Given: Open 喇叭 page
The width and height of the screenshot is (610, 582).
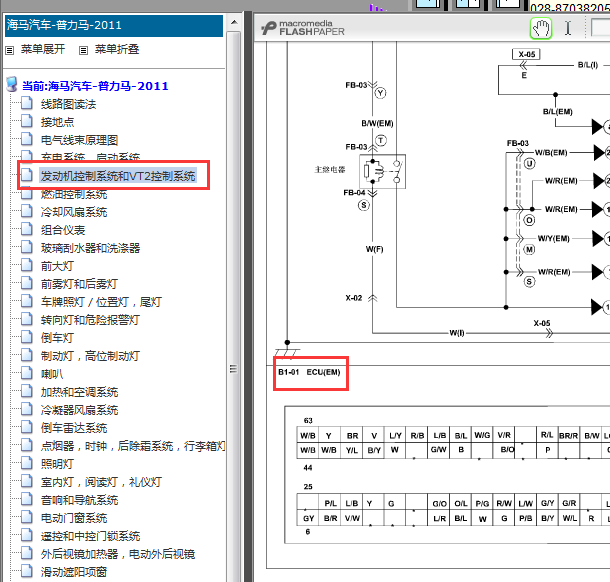Looking at the screenshot, I should [52, 374].
